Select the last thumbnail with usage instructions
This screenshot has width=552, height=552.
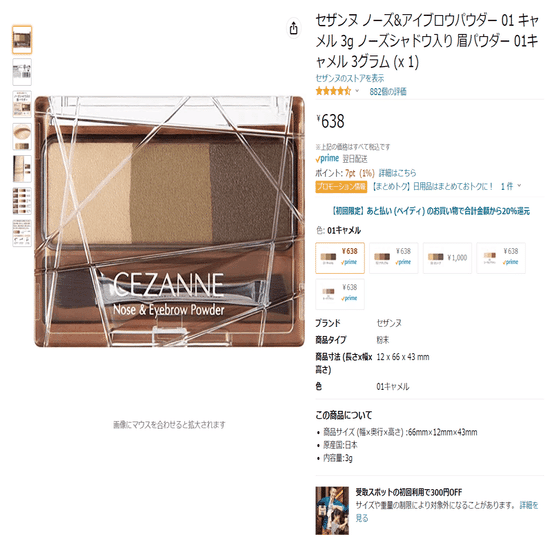coord(22,233)
